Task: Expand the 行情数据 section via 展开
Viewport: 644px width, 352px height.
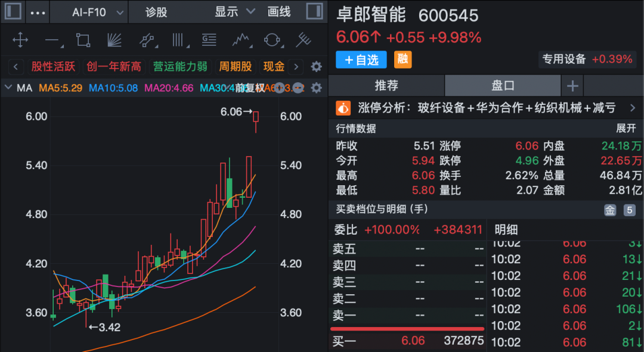Action: pos(626,129)
